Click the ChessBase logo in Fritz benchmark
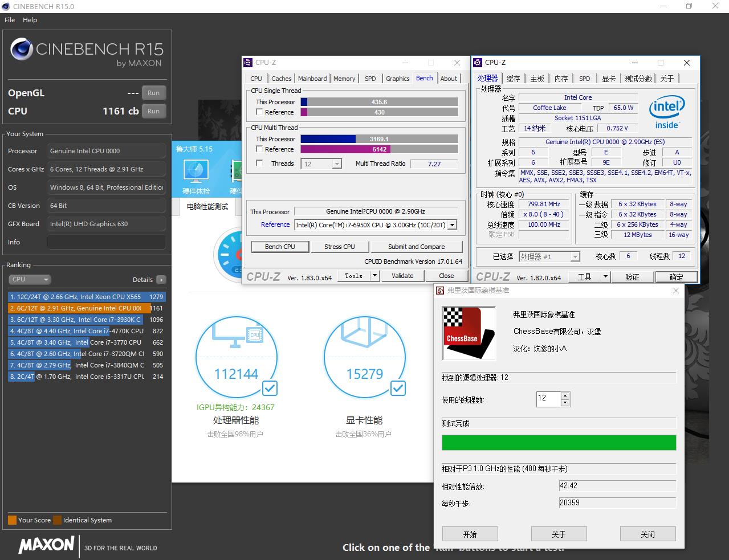The image size is (729, 560). 469,334
